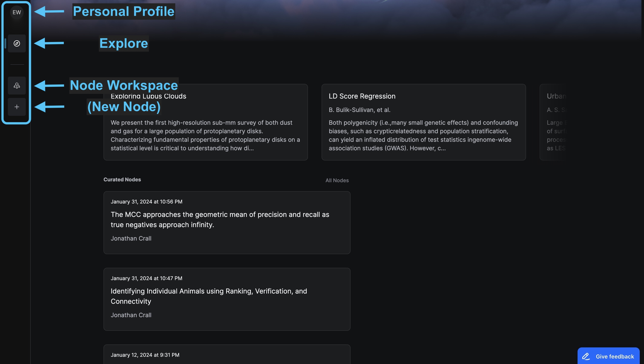Image resolution: width=644 pixels, height=364 pixels.
Task: Switch to the All Nodes tab
Action: pos(337,180)
